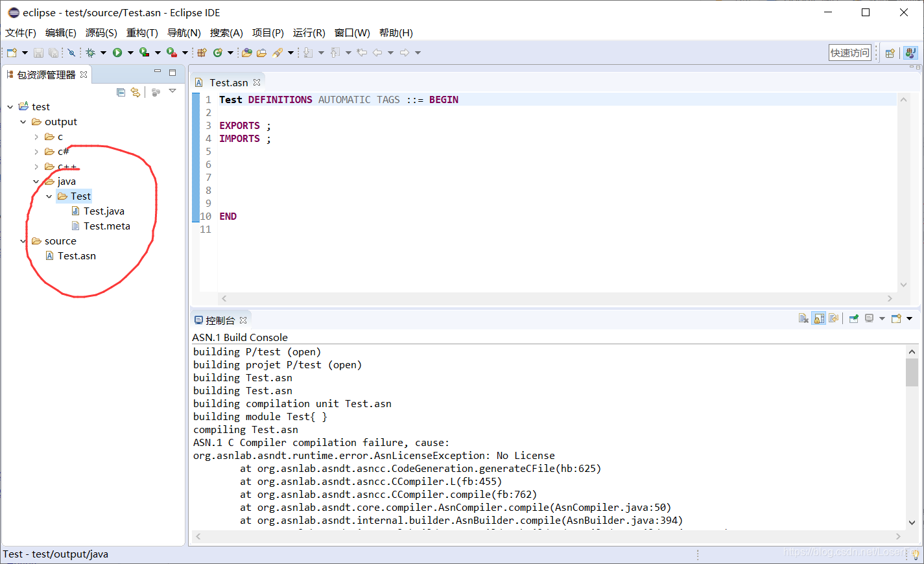Open the 运行(R) menu
This screenshot has height=564, width=924.
pos(309,33)
